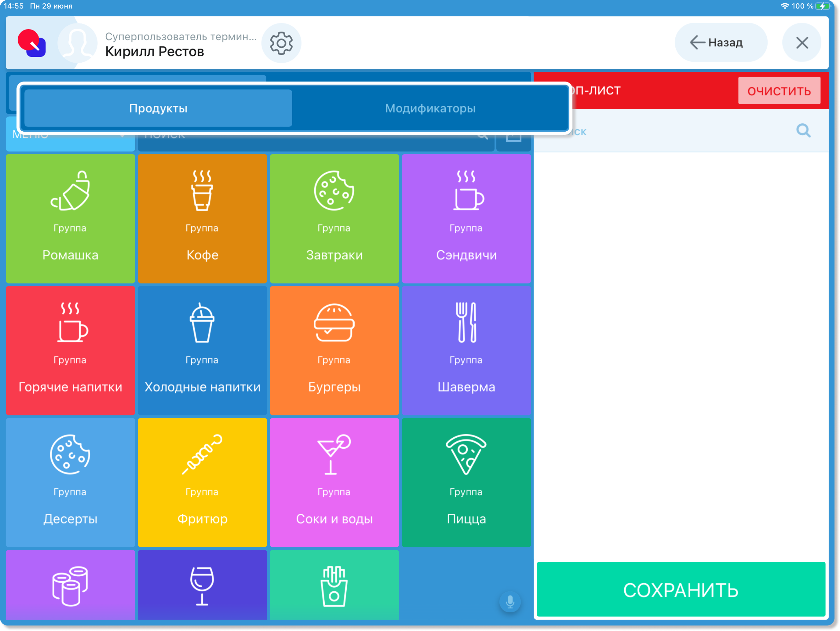Open the Кофе group tile
This screenshot has height=631, width=840.
(x=203, y=218)
